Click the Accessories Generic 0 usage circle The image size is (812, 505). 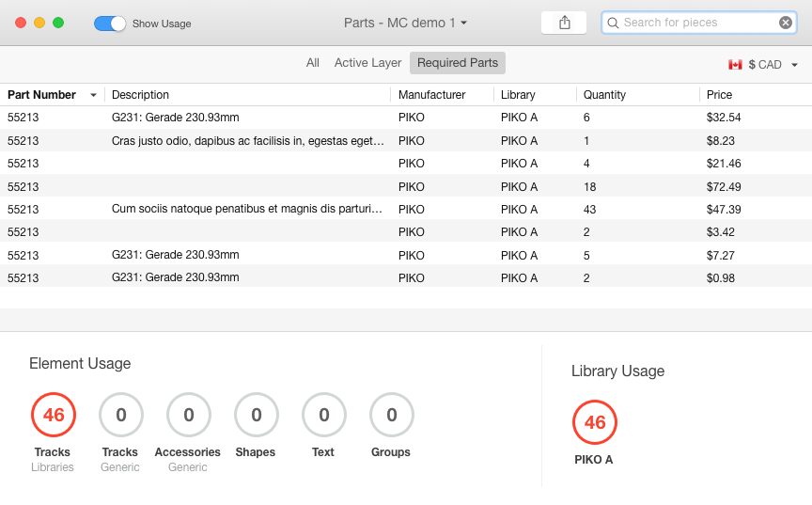(x=189, y=415)
